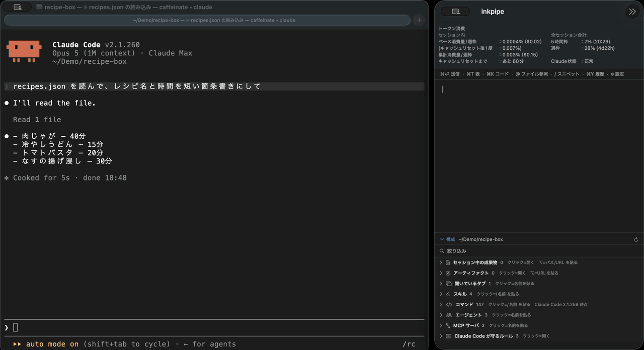Expand スキル row
Viewport: 644px width, 350px height.
441,294
